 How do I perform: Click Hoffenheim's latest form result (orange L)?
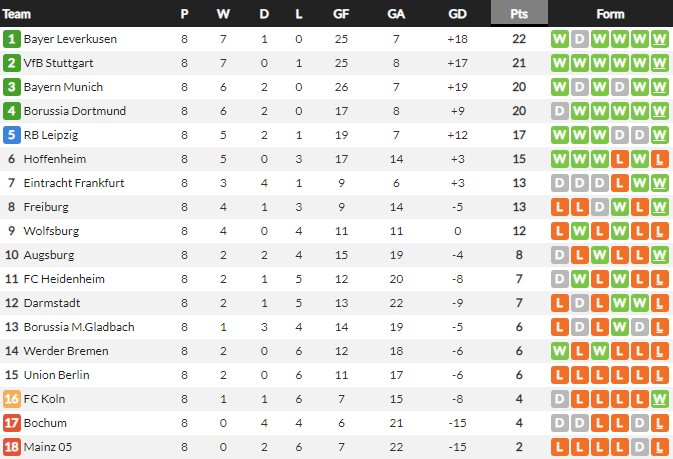point(658,159)
